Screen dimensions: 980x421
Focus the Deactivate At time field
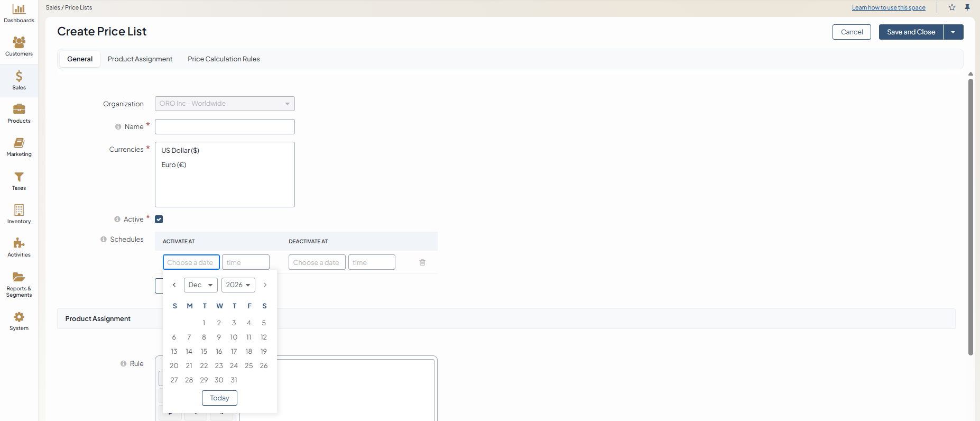click(372, 262)
